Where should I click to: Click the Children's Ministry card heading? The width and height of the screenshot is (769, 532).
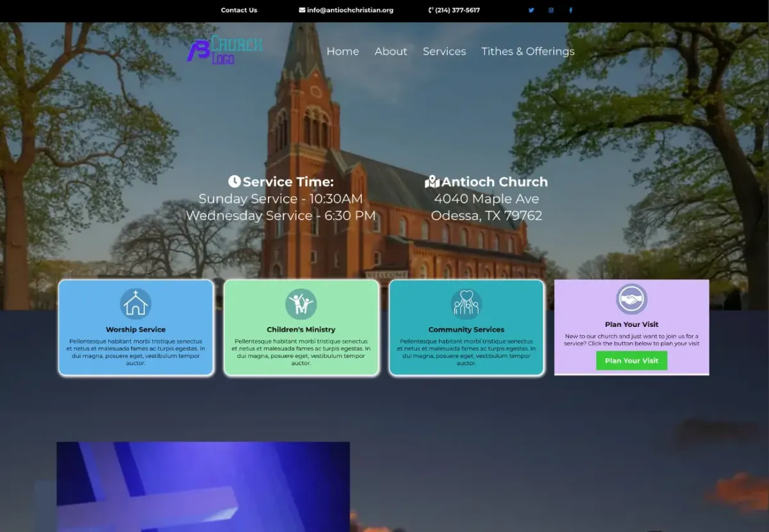301,329
